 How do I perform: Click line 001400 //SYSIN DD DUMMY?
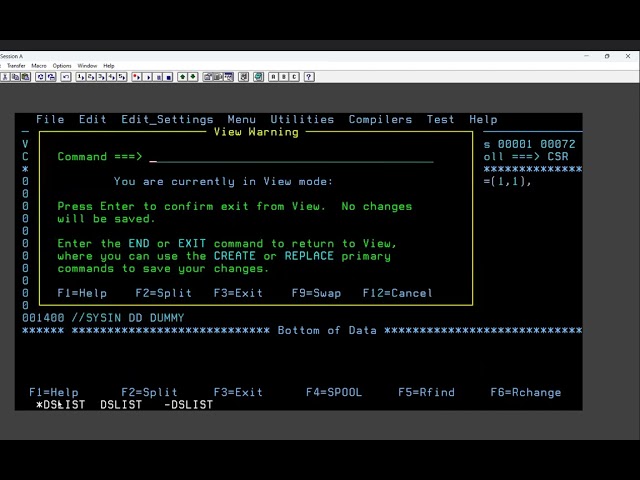point(103,318)
